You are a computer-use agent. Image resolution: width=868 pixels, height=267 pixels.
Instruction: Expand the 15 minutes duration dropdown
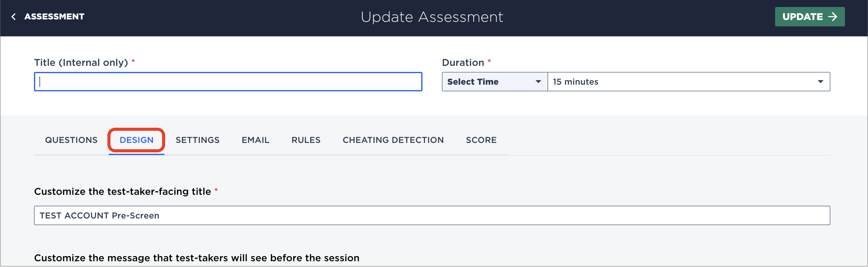point(688,82)
